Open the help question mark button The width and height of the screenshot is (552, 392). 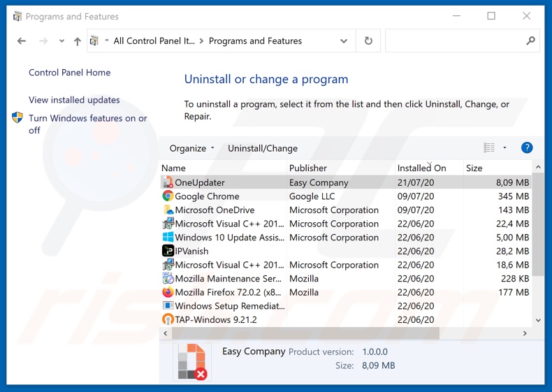[527, 148]
